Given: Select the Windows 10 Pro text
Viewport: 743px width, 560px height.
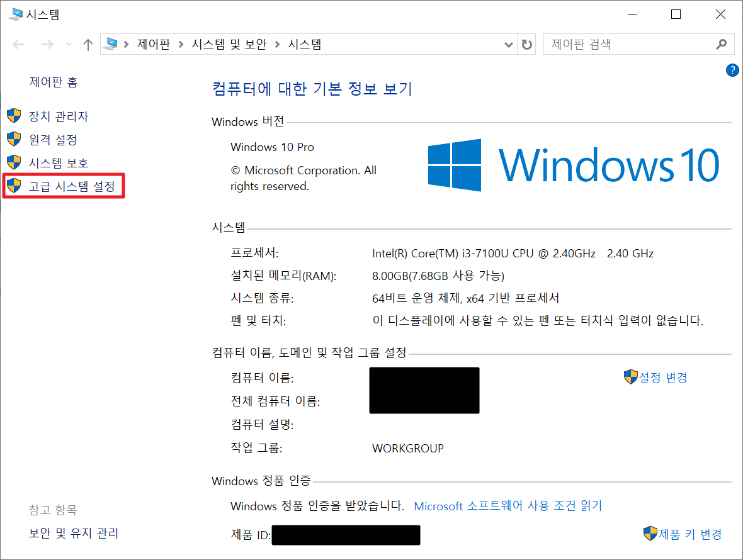Looking at the screenshot, I should tap(272, 147).
